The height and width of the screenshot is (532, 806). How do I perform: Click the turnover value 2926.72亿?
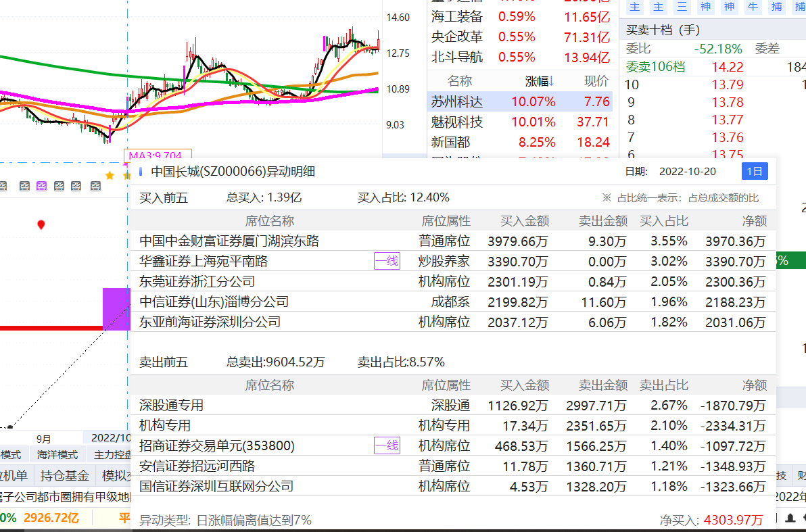pos(51,518)
